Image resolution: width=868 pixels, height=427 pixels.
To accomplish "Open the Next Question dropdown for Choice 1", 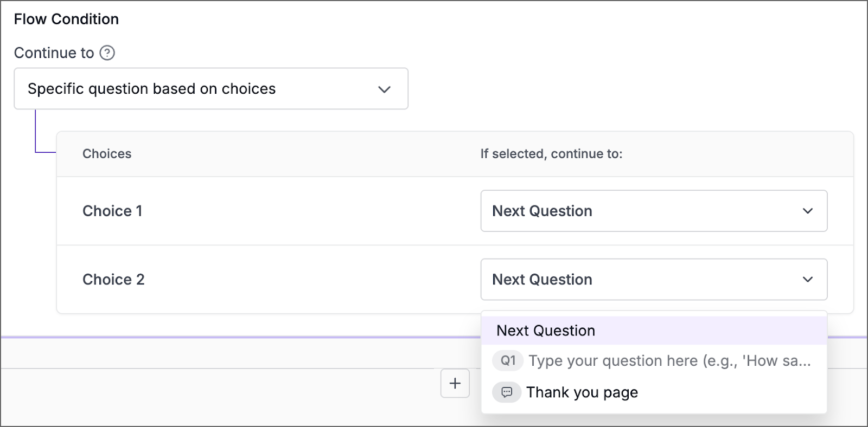I will 654,211.
